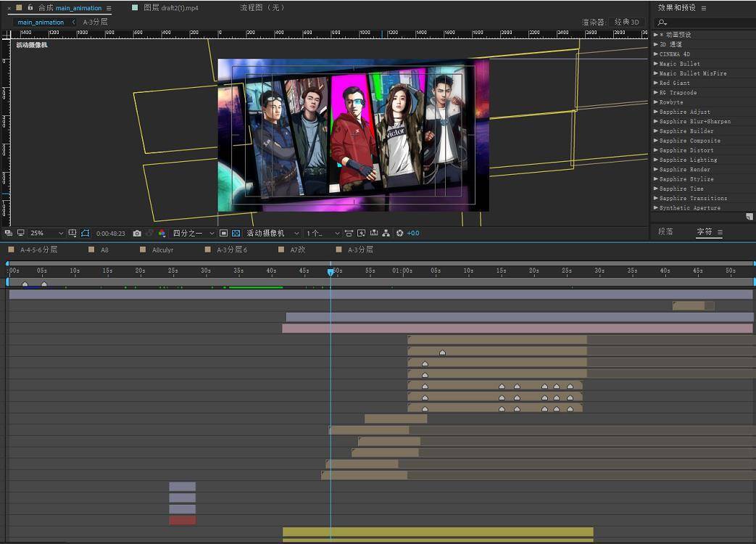Select the Sapphire Composite category
The width and height of the screenshot is (756, 544).
point(690,141)
